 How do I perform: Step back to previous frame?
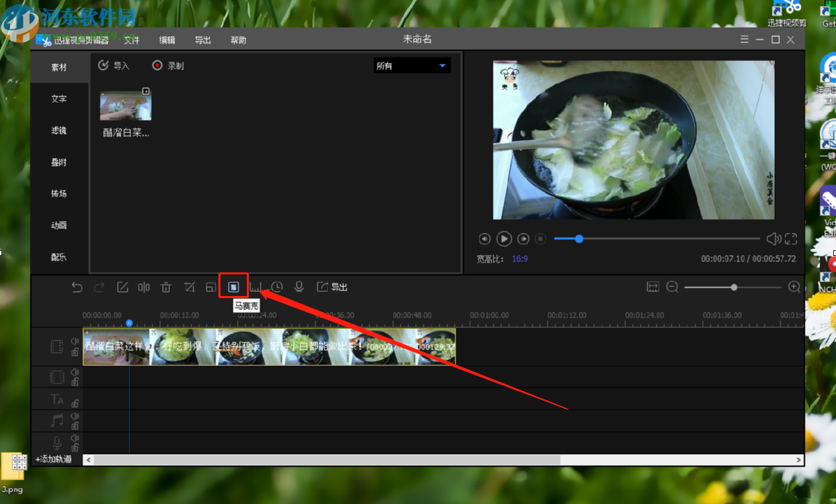pos(485,238)
